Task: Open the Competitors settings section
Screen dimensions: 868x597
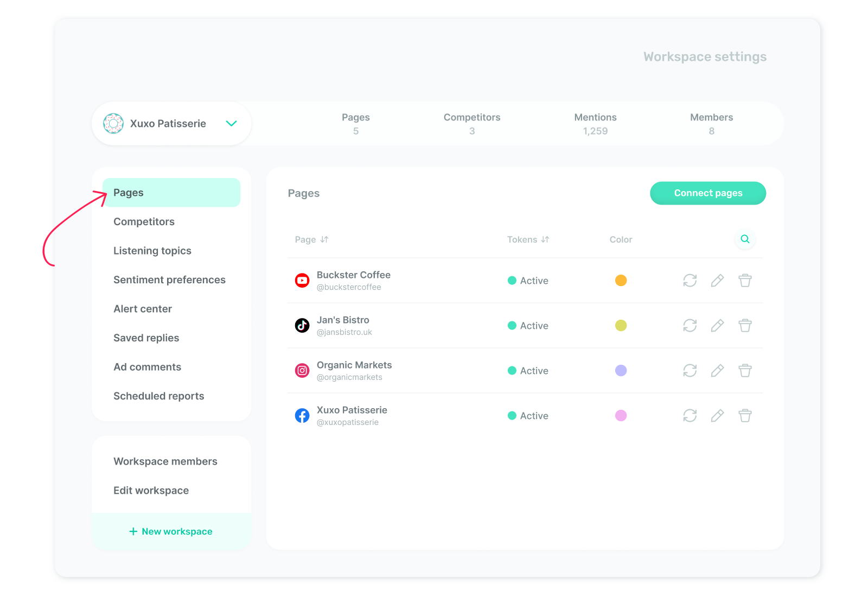Action: coord(144,222)
